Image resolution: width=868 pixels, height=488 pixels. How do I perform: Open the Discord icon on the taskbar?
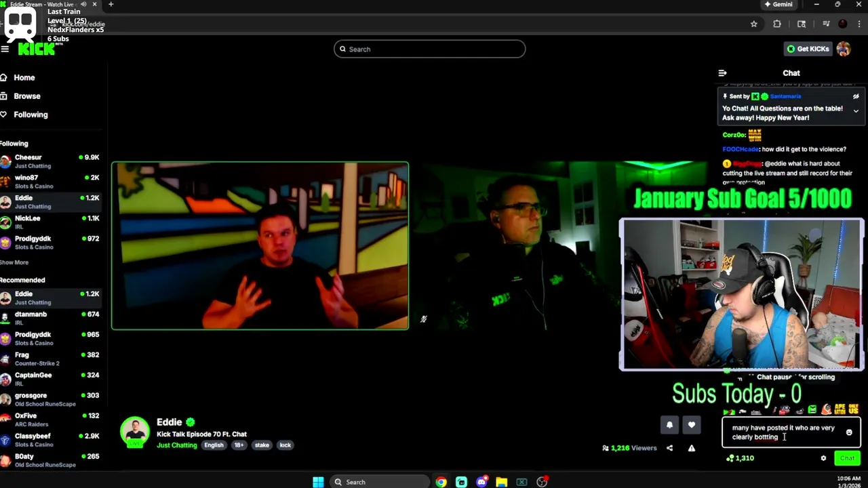pos(481,482)
